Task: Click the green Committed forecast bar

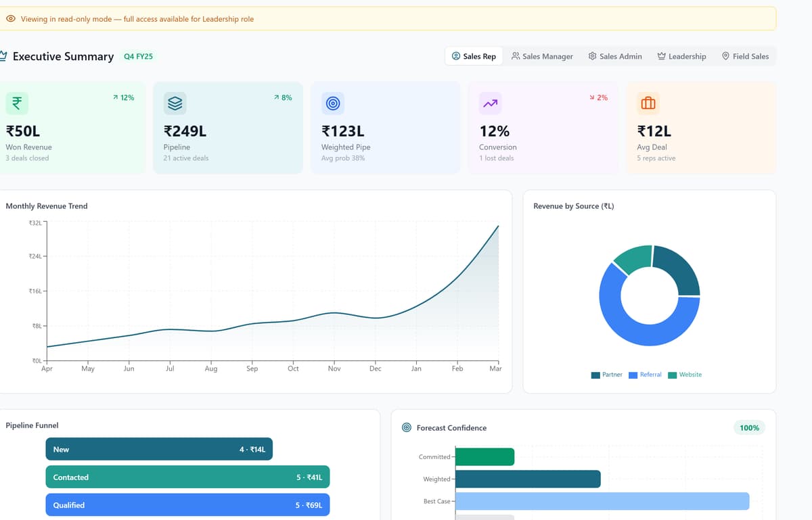Action: tap(484, 456)
